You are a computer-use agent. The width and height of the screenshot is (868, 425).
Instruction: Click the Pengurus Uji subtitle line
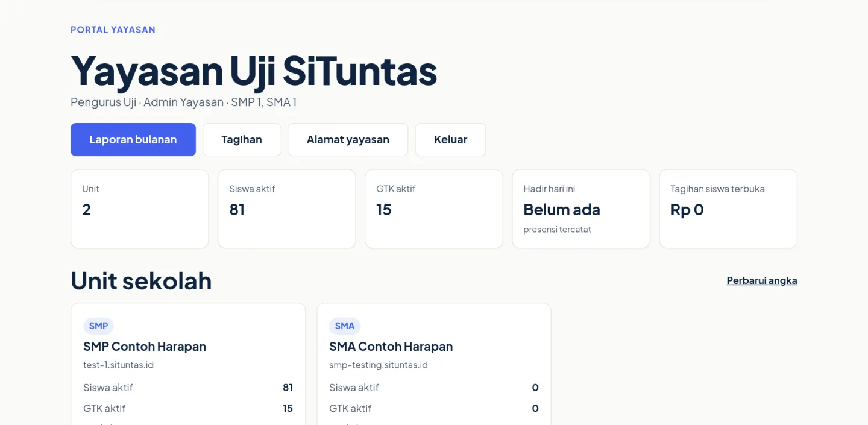(183, 102)
